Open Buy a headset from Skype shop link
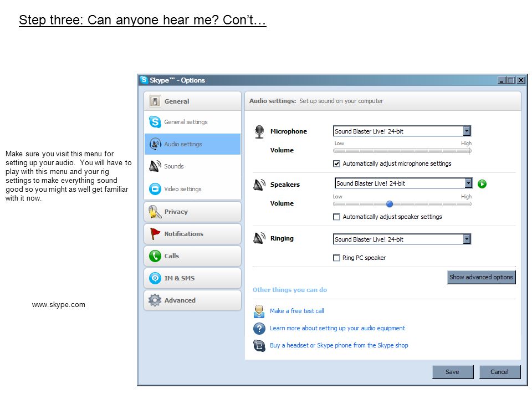532x399 pixels. point(339,345)
